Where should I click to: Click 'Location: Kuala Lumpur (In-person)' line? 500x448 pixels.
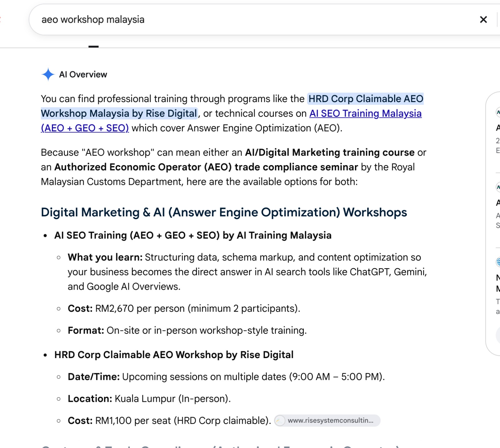click(x=149, y=399)
